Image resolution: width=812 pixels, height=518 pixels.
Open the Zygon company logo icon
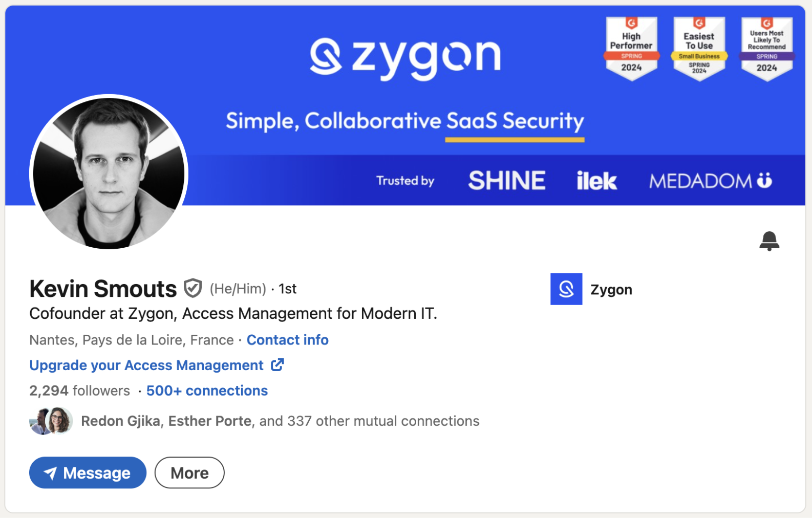pos(566,289)
